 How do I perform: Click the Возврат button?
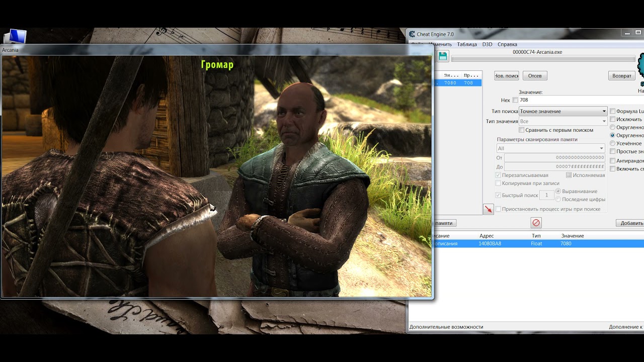tap(622, 76)
